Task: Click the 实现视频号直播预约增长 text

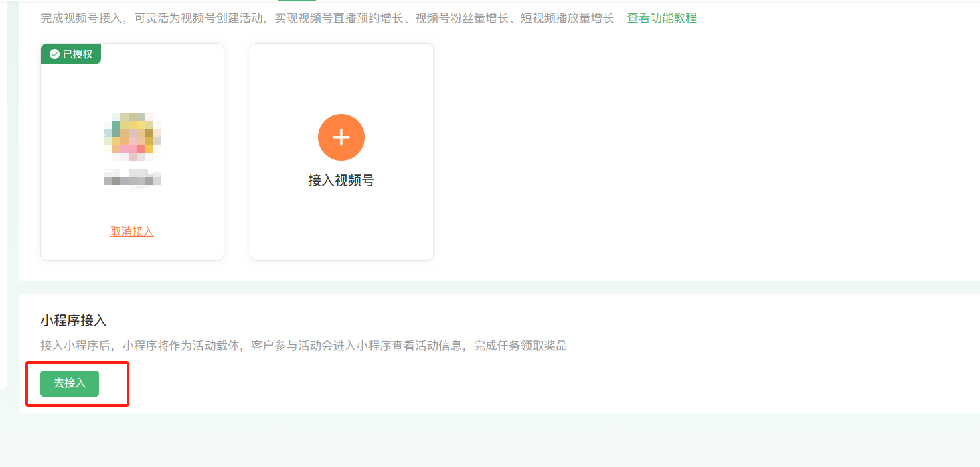Action: 339,18
